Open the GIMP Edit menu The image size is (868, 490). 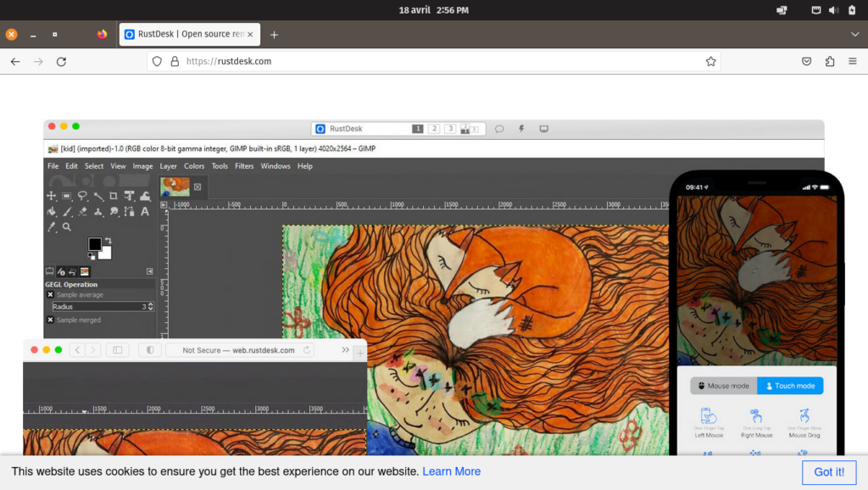click(71, 166)
